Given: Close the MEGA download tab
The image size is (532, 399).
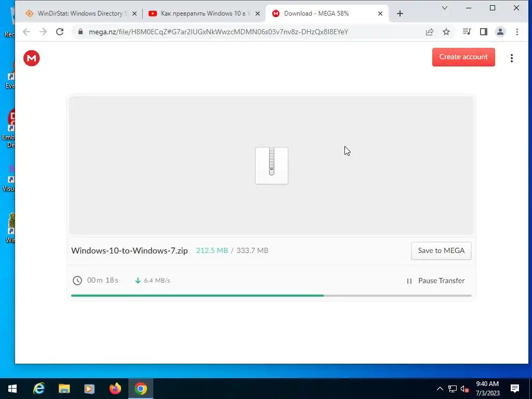Looking at the screenshot, I should click(x=380, y=14).
